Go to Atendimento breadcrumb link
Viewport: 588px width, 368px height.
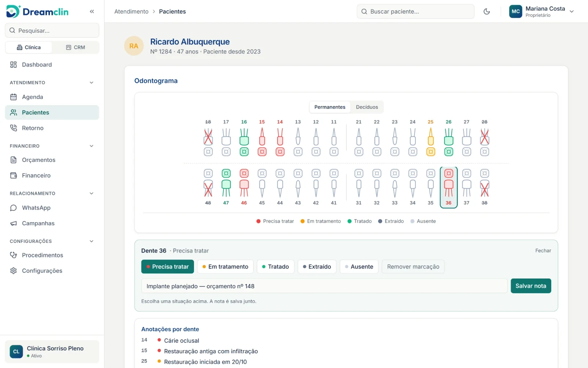131,11
